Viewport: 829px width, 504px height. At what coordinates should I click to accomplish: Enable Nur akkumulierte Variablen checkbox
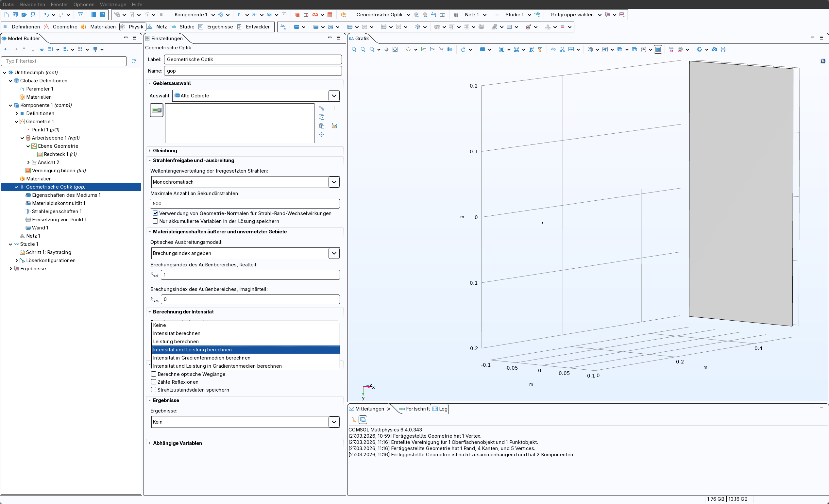pos(155,221)
